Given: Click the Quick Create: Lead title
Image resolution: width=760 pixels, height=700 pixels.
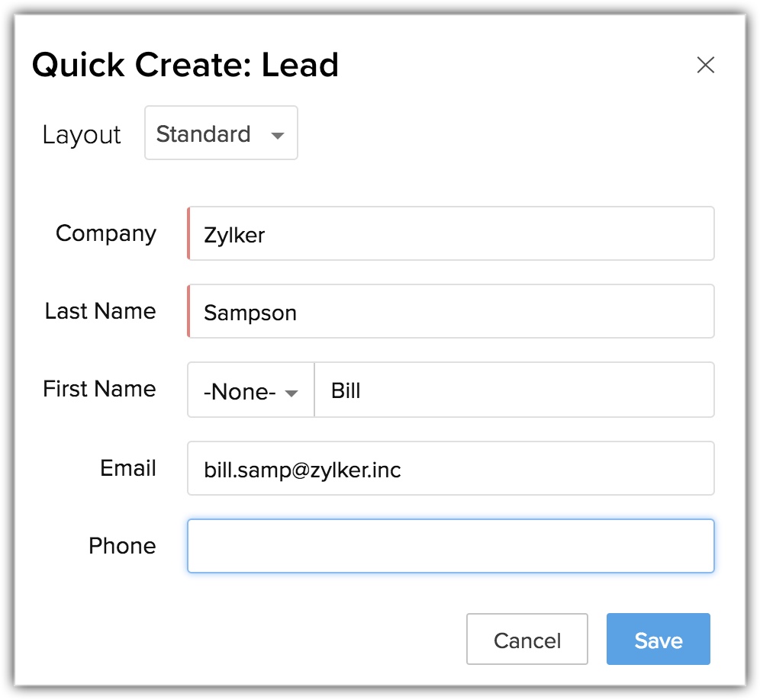Looking at the screenshot, I should click(185, 66).
